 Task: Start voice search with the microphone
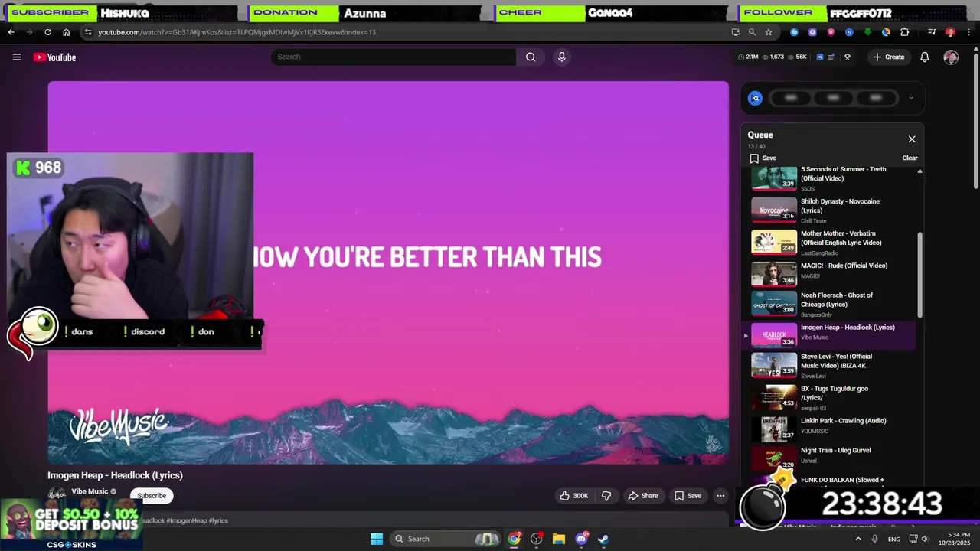coord(561,57)
